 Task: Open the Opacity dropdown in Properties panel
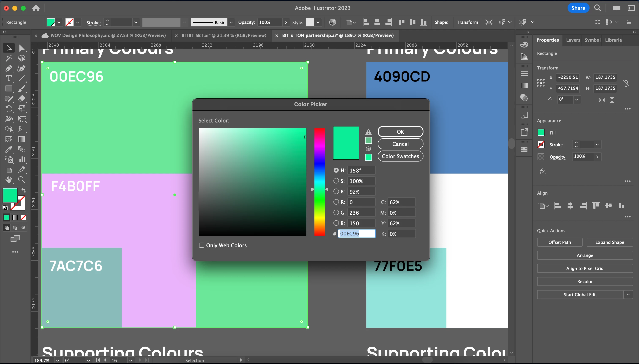(x=597, y=156)
